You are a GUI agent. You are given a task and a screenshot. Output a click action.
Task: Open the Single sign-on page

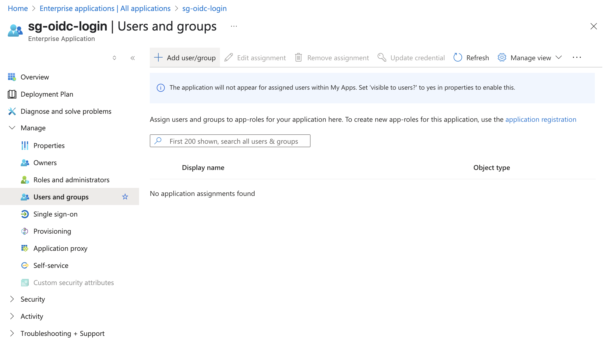click(55, 214)
